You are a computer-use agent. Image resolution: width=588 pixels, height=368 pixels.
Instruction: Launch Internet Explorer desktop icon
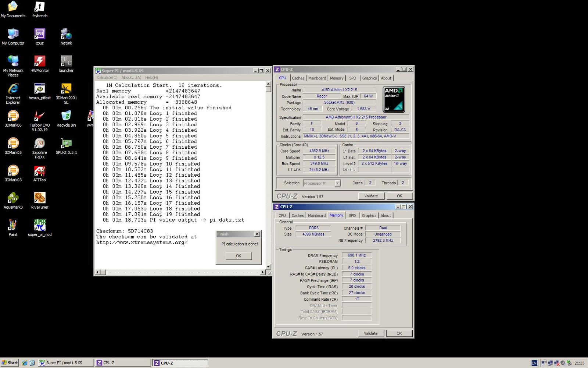(x=13, y=94)
